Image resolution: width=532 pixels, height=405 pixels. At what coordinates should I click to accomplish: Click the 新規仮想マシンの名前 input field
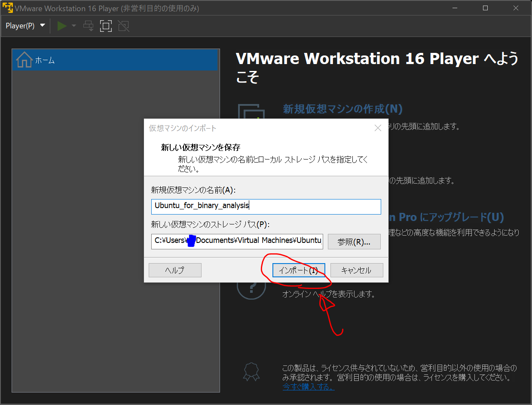click(266, 206)
